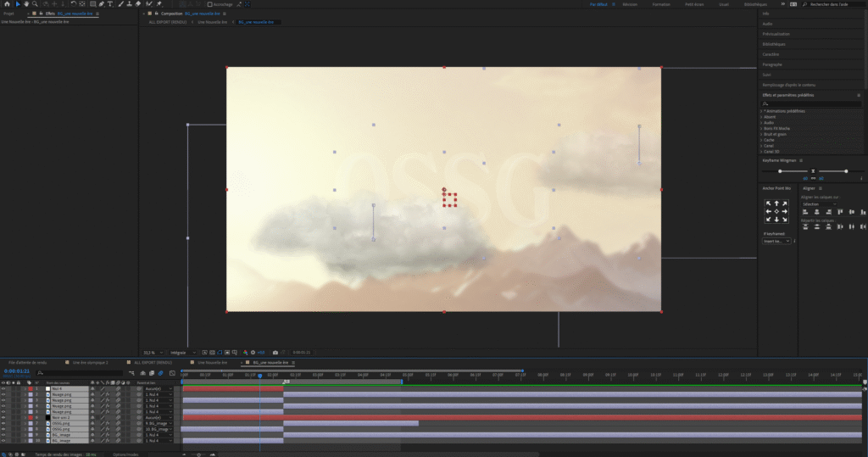This screenshot has height=457, width=868.
Task: Expand the Bruit et grain effects category
Action: [x=774, y=134]
